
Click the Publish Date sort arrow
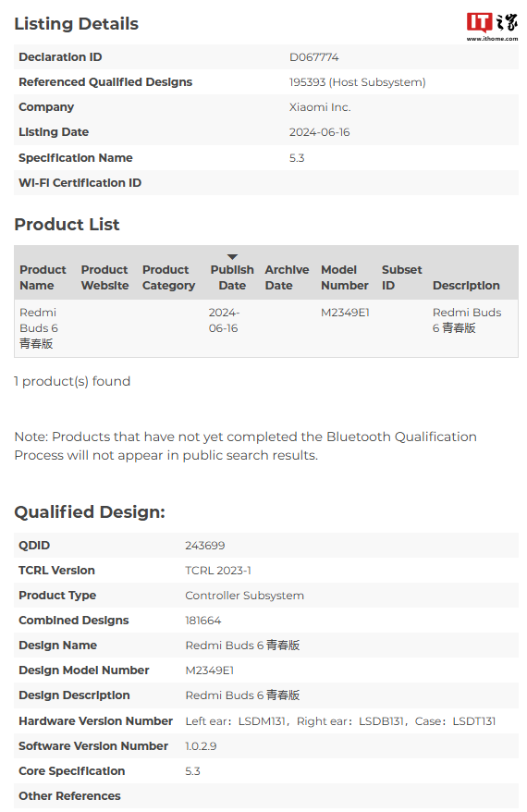pos(232,257)
